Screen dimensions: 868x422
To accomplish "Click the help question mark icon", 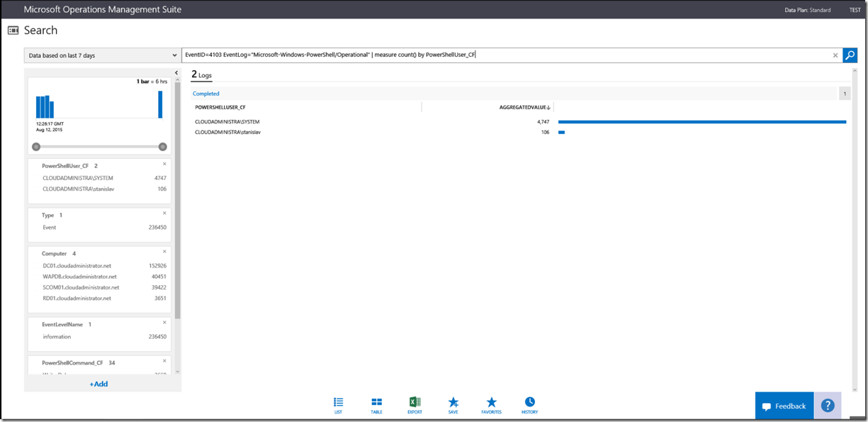I will pyautogui.click(x=828, y=406).
